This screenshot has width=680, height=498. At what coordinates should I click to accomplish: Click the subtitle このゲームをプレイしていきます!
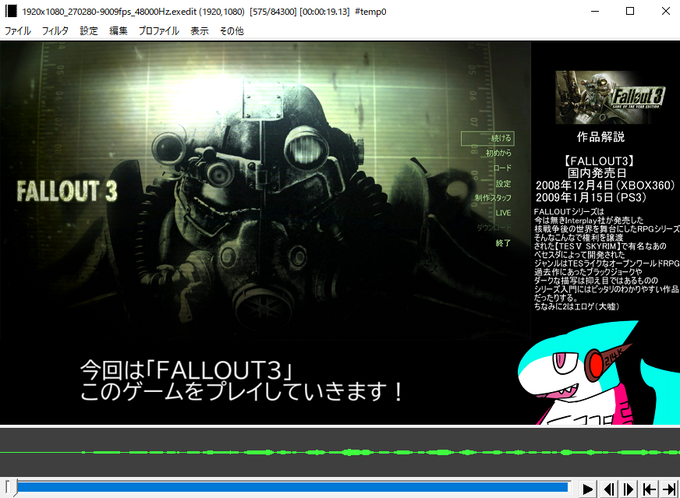click(242, 393)
